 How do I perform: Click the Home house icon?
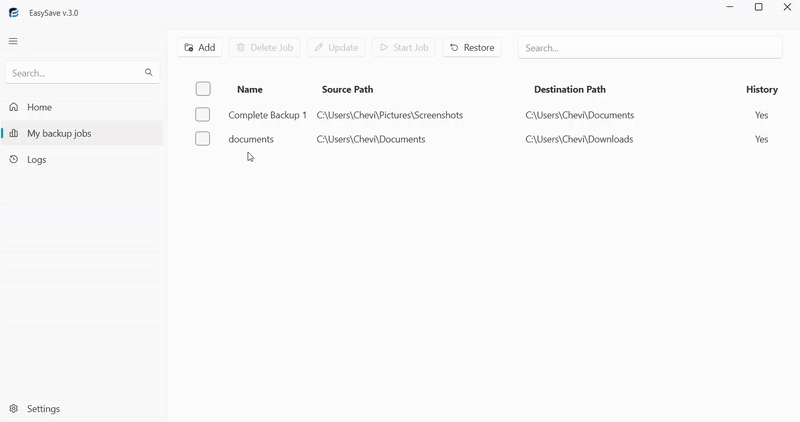coord(14,107)
